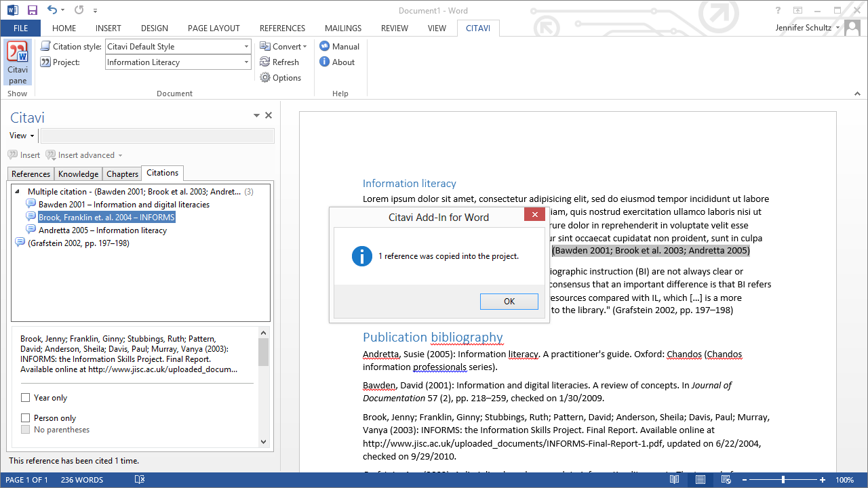Switch to the References tab
The width and height of the screenshot is (868, 488).
pos(31,174)
